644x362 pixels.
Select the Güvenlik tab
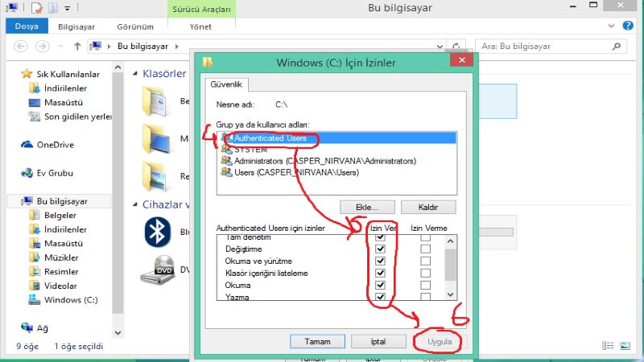[x=226, y=84]
